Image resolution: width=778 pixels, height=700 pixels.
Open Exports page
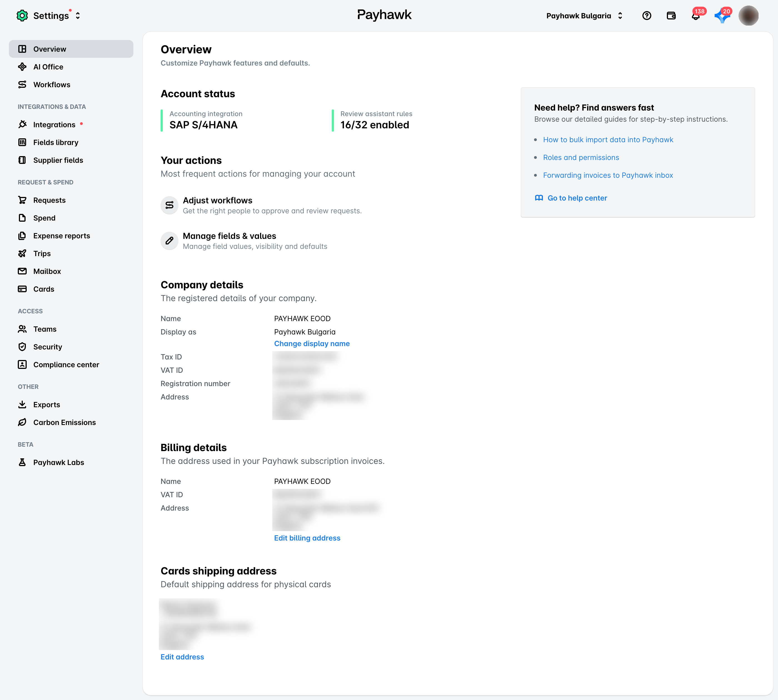click(x=71, y=404)
